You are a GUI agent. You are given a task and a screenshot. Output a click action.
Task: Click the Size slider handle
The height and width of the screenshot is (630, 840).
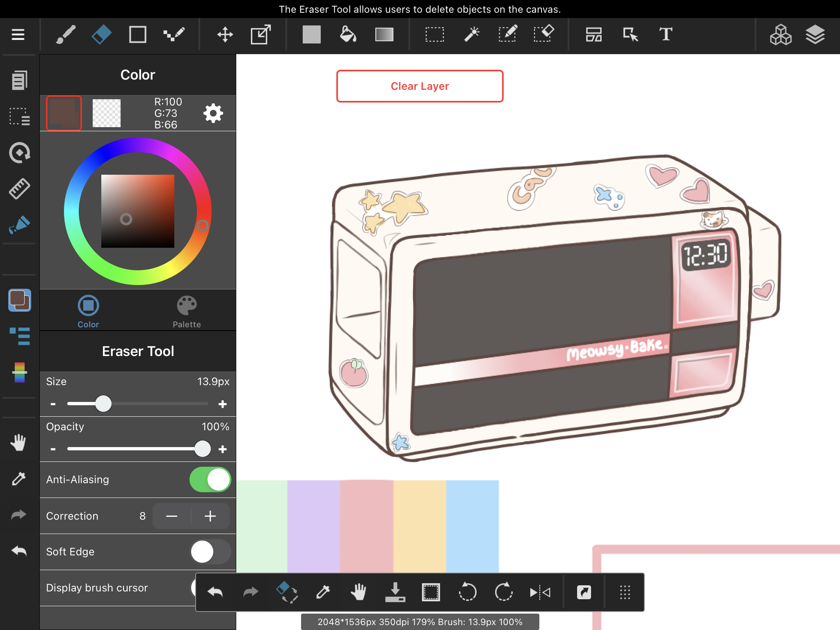(103, 404)
